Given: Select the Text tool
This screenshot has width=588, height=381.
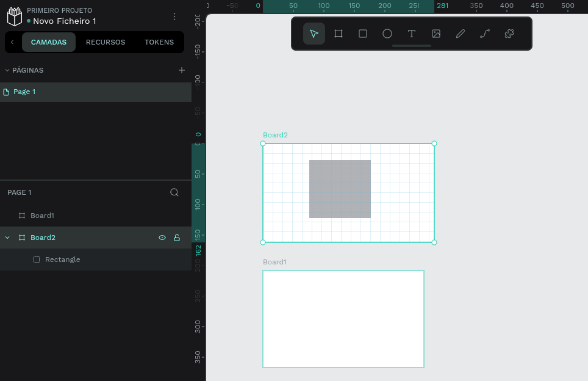Looking at the screenshot, I should 411,34.
